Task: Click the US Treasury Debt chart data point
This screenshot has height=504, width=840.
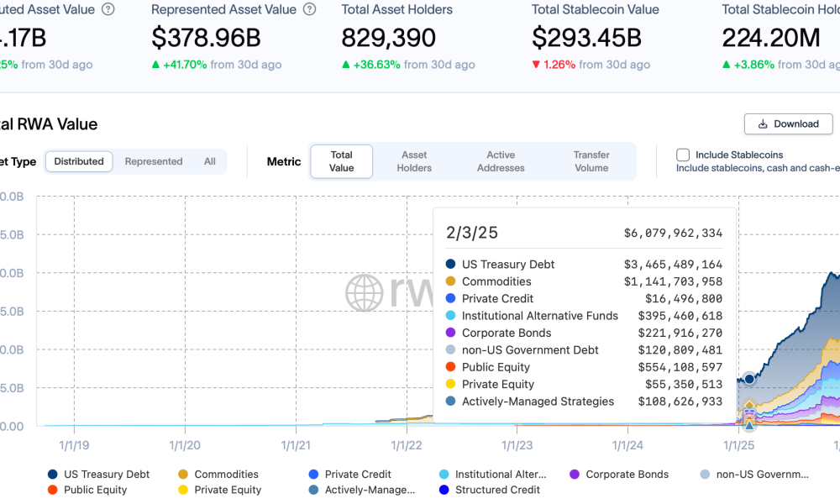Action: click(749, 379)
